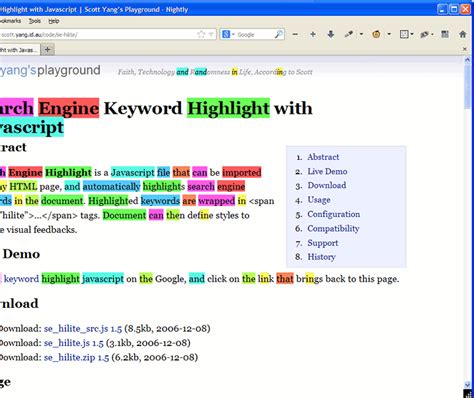Click the 'Demo' section heading

coord(21,254)
